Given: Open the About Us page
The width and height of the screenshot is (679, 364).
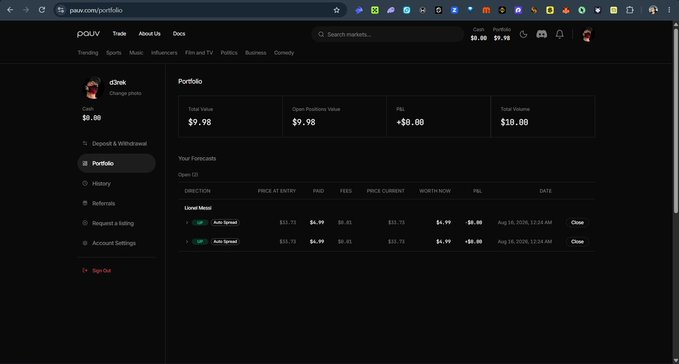Looking at the screenshot, I should (149, 34).
